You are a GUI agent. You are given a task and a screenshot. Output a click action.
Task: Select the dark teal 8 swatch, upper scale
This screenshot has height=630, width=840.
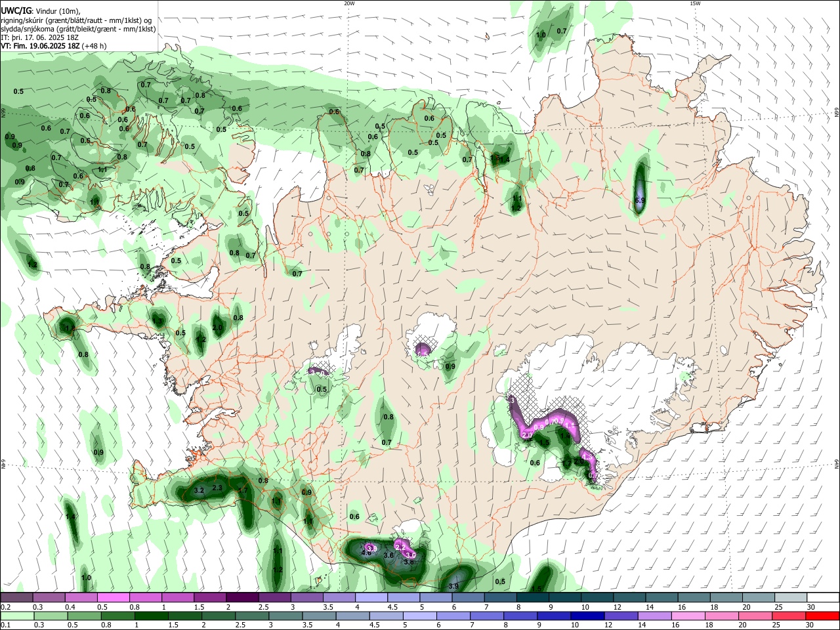(533, 597)
